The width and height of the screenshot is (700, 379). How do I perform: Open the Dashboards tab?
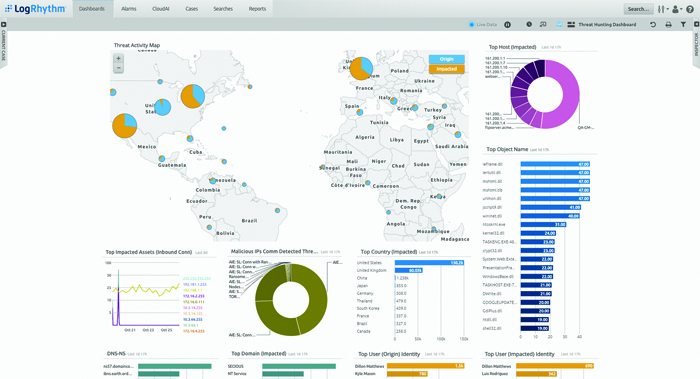(x=92, y=9)
